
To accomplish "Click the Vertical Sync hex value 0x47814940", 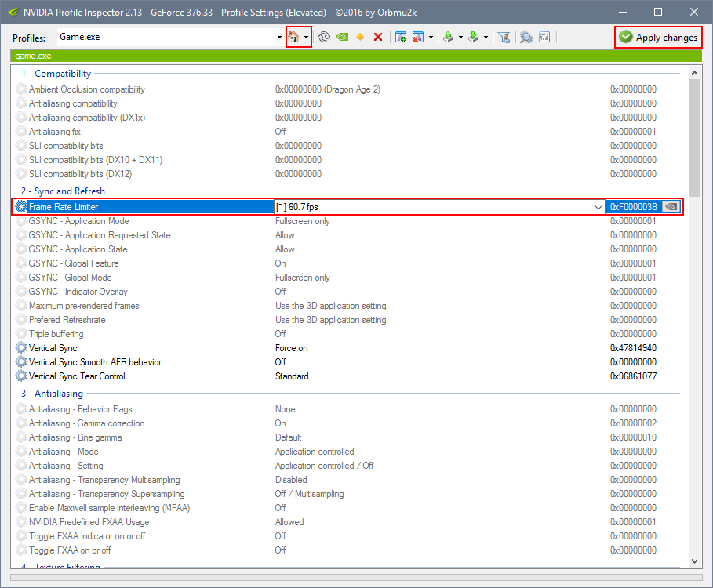I will tap(634, 348).
